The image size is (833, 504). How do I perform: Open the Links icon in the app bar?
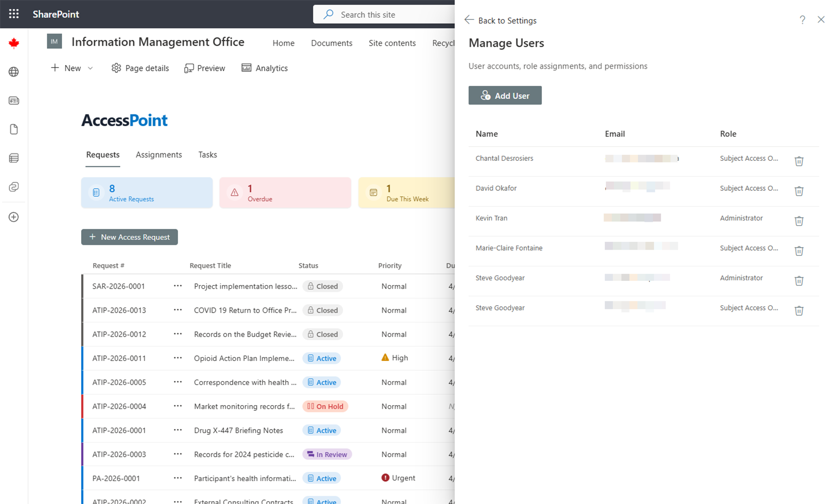pos(14,187)
